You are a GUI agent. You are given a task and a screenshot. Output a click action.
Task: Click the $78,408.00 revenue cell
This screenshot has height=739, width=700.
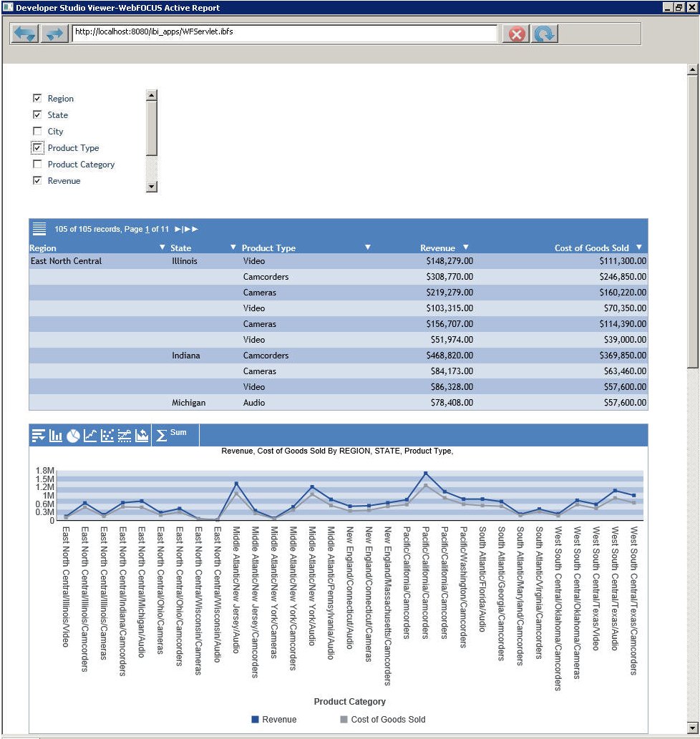(x=452, y=403)
